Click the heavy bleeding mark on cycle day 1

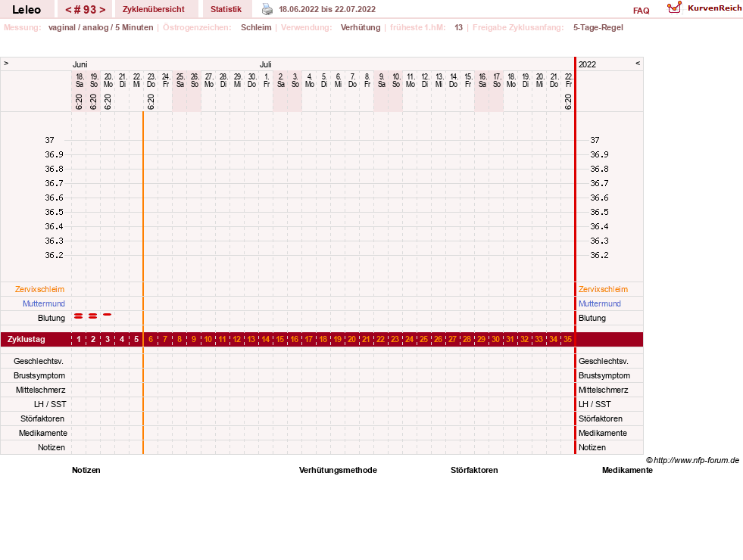79,316
